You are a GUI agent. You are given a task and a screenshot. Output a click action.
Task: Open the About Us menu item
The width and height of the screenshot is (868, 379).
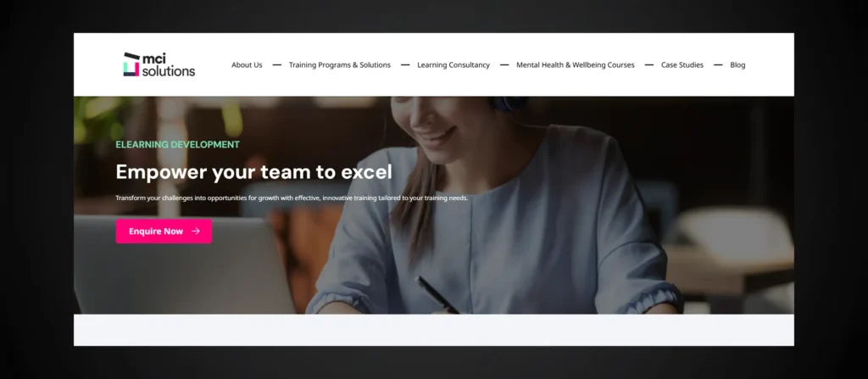tap(247, 64)
